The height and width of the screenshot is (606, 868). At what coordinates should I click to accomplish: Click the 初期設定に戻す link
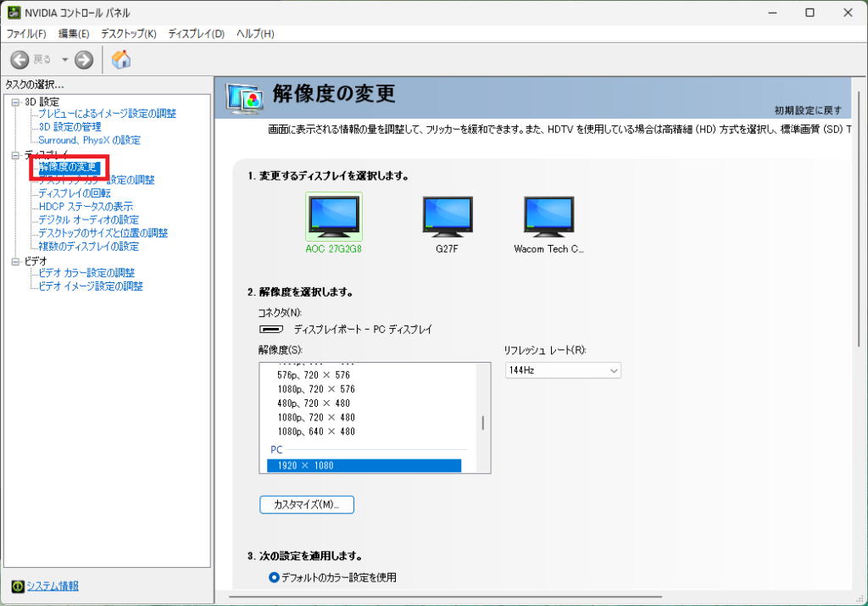(808, 110)
